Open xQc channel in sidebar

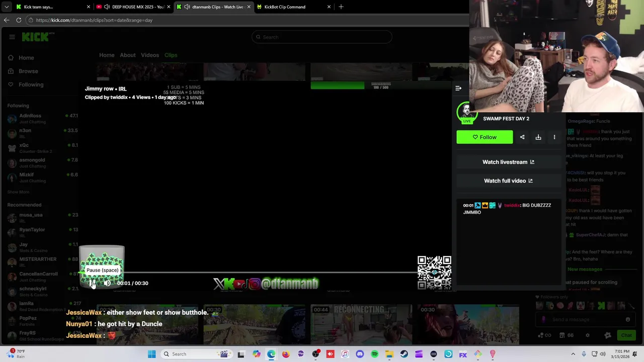43,148
